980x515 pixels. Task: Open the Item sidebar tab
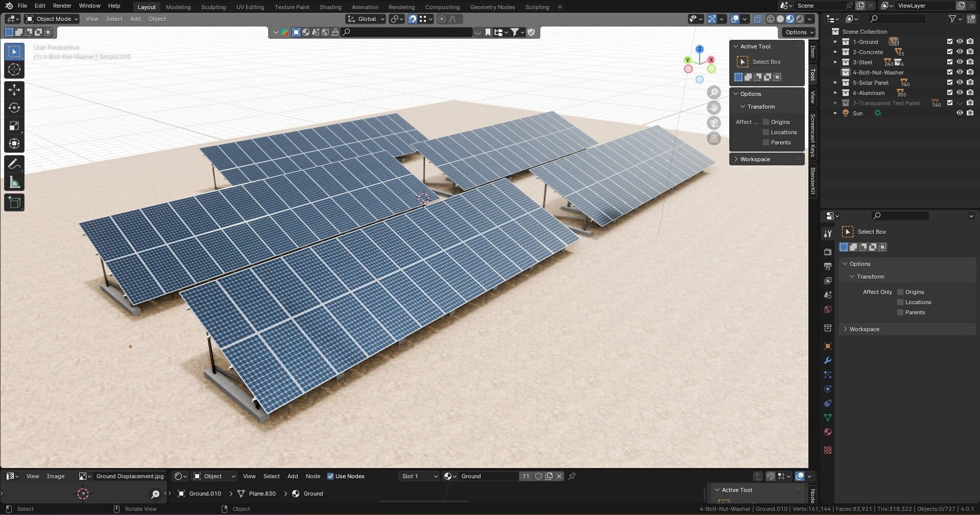pos(812,52)
